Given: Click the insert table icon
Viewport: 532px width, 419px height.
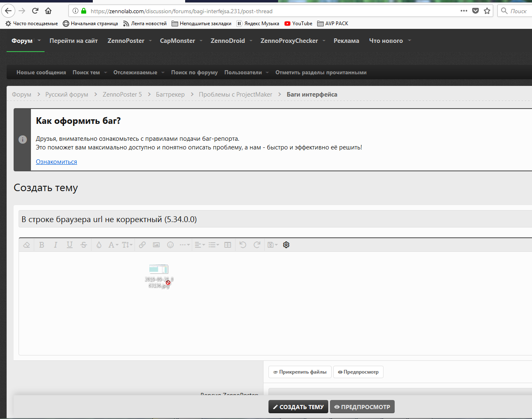Looking at the screenshot, I should click(228, 245).
